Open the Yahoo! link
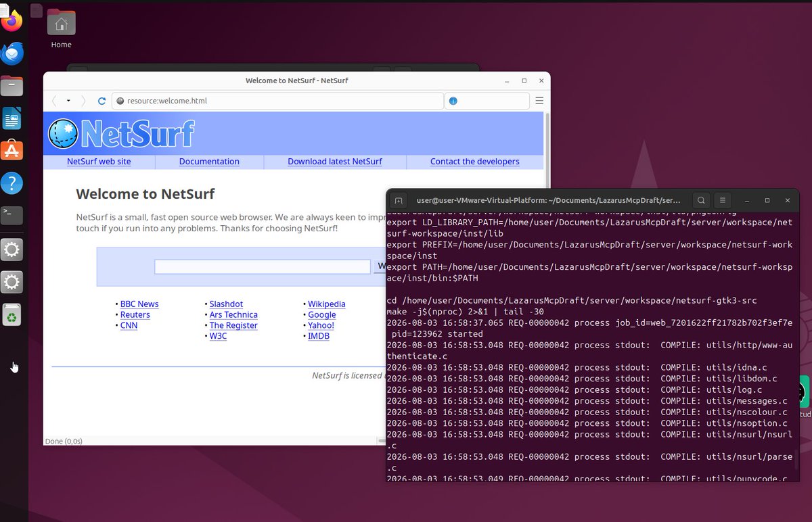The width and height of the screenshot is (812, 522). (321, 326)
